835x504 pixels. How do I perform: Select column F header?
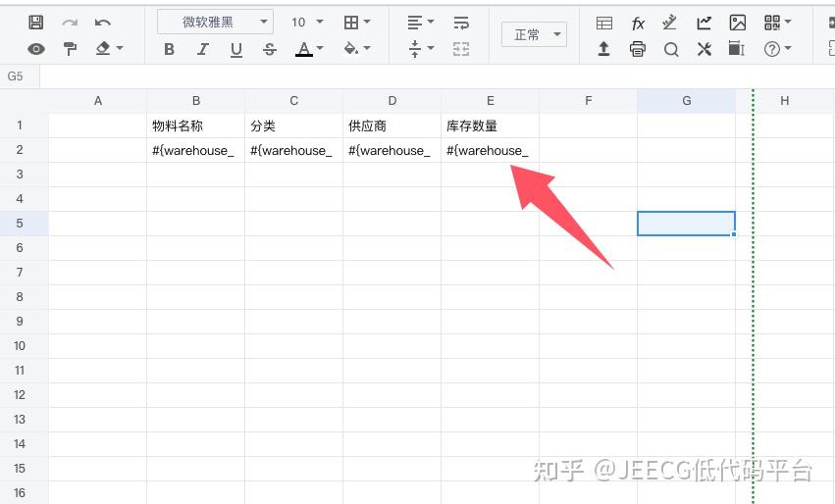click(x=588, y=101)
